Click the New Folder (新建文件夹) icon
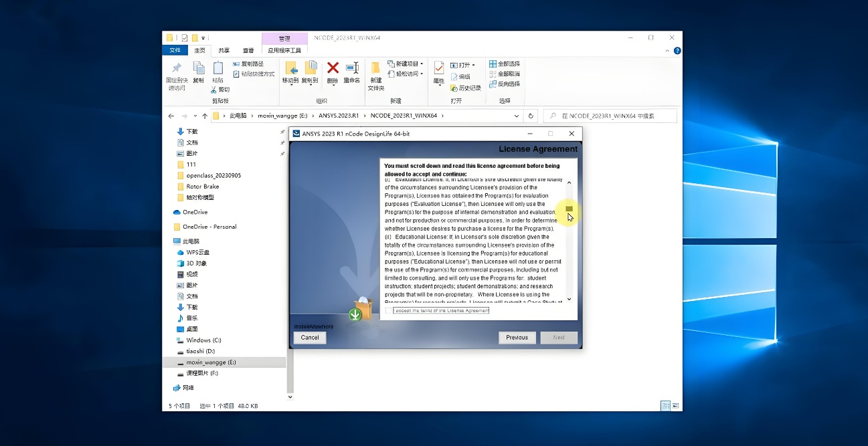This screenshot has height=446, width=868. pos(375,68)
